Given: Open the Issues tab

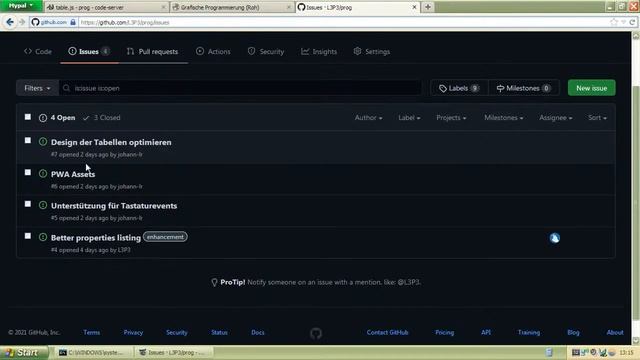Looking at the screenshot, I should point(89,51).
